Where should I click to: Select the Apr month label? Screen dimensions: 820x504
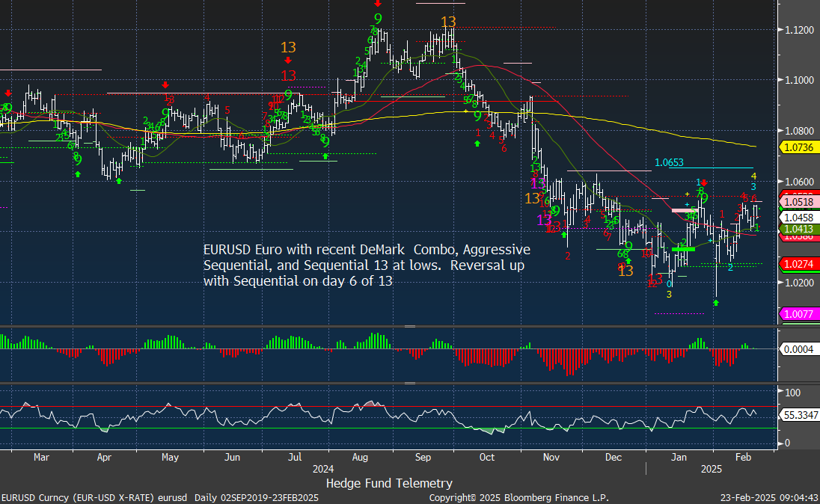tap(104, 457)
